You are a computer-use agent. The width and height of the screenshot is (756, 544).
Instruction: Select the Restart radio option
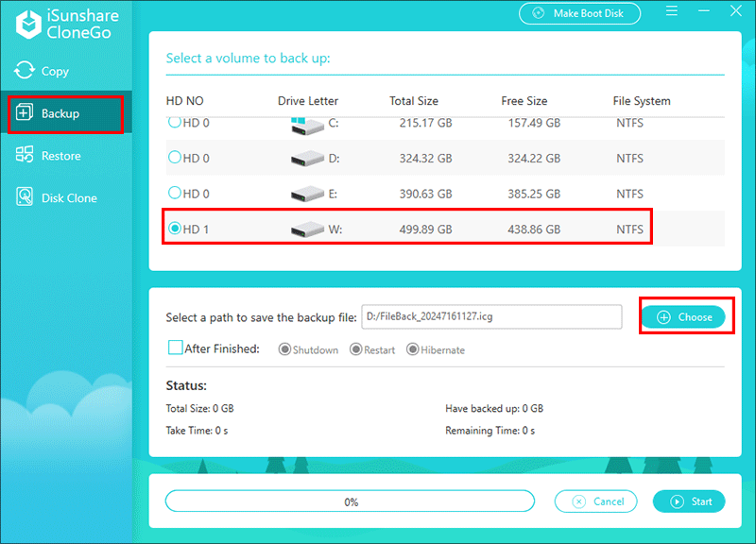(x=356, y=349)
